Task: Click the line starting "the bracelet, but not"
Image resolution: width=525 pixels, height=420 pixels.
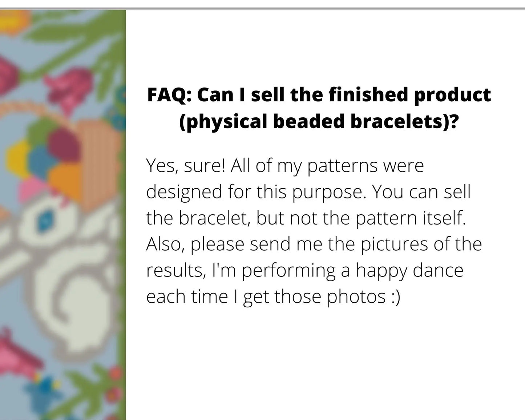Action: click(305, 218)
